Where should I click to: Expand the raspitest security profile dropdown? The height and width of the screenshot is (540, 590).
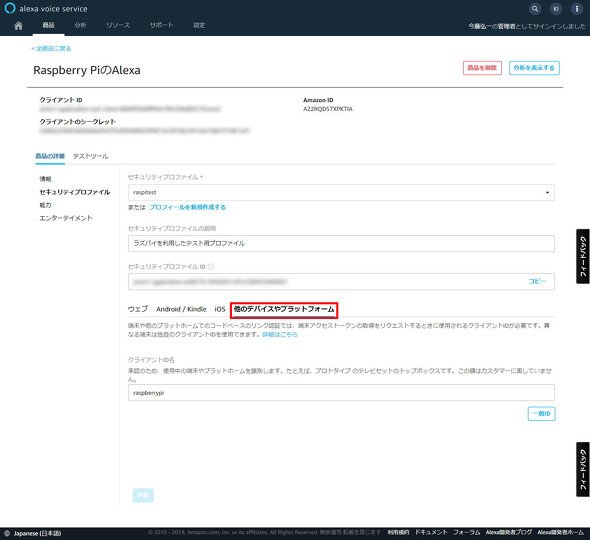341,192
